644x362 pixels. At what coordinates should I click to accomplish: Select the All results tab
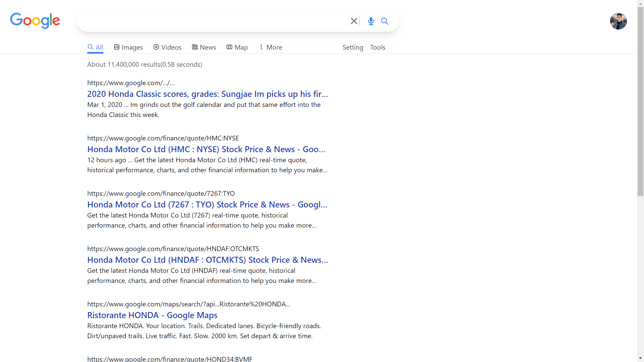coord(95,47)
